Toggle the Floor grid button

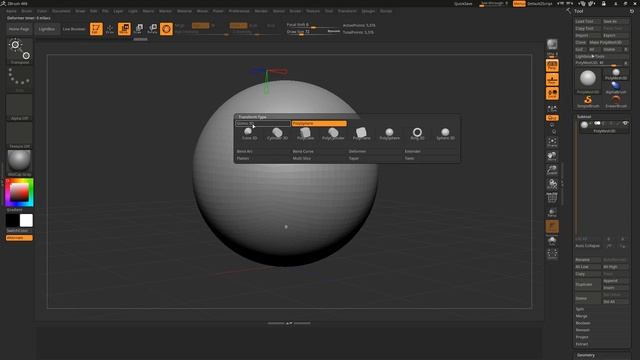coord(552,80)
